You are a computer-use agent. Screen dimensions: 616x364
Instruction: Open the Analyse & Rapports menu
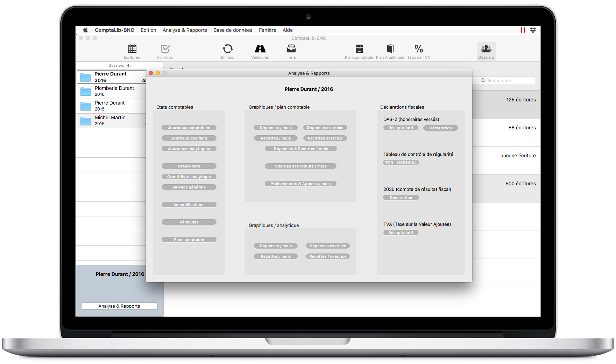tap(185, 30)
